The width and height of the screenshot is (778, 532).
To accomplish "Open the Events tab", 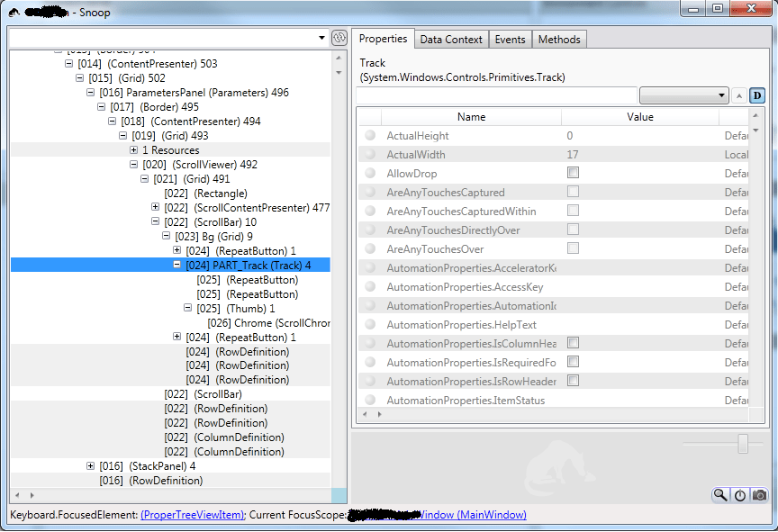I will pos(511,39).
